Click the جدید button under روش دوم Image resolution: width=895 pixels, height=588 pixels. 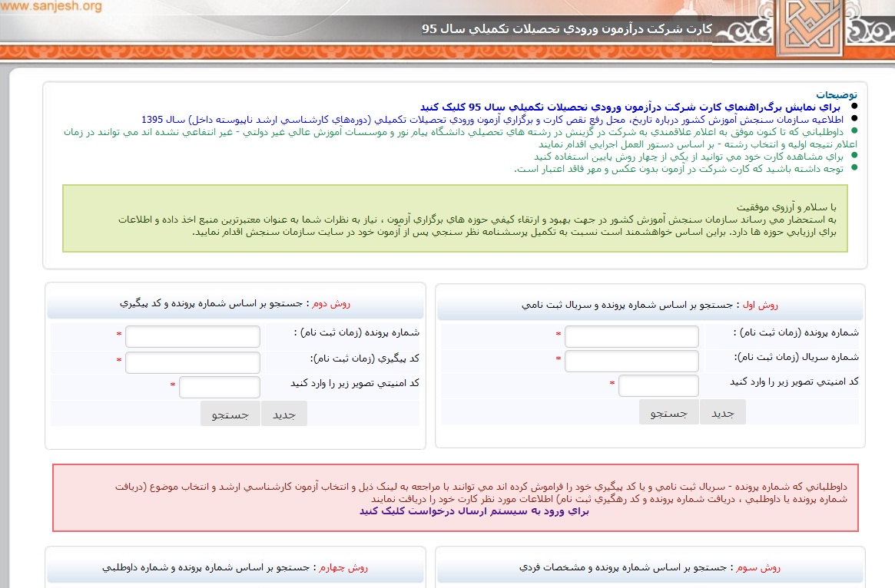pyautogui.click(x=284, y=415)
